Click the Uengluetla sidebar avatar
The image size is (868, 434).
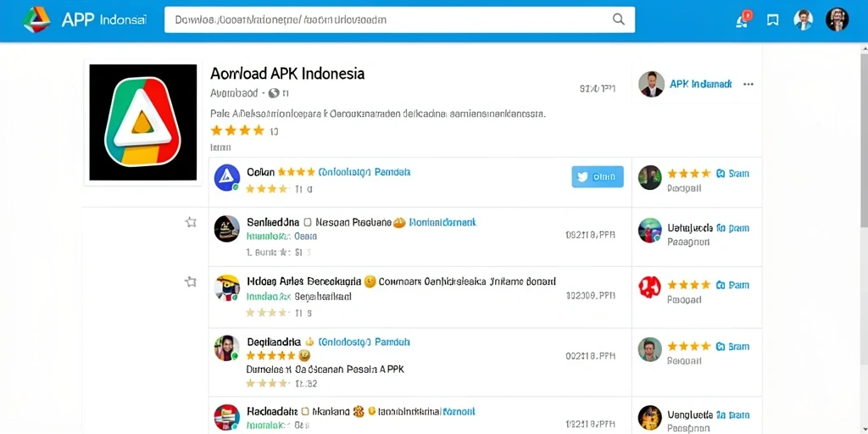[650, 418]
